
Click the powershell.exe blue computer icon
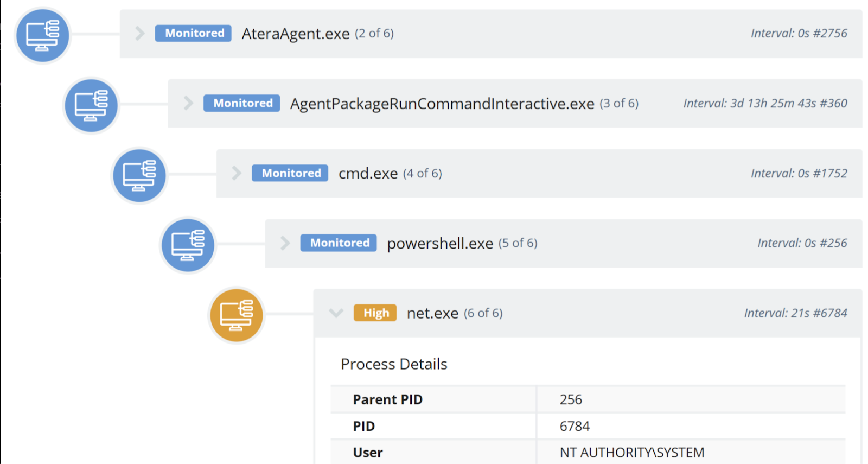point(187,244)
